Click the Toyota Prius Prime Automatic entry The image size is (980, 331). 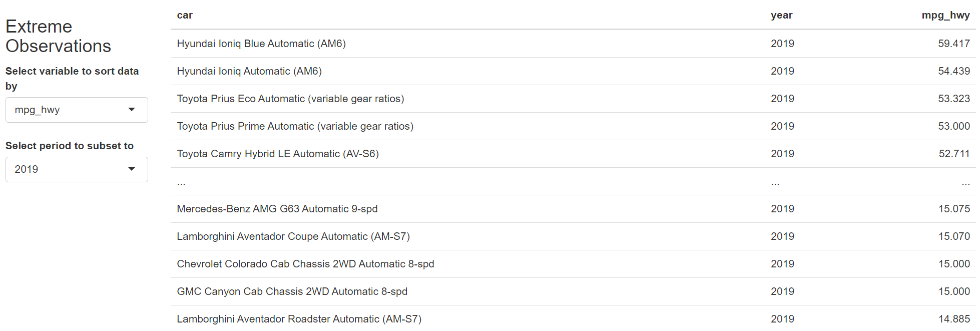295,126
